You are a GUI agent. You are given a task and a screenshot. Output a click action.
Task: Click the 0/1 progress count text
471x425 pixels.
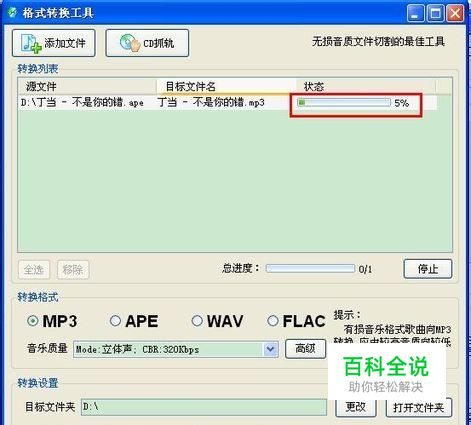point(365,269)
